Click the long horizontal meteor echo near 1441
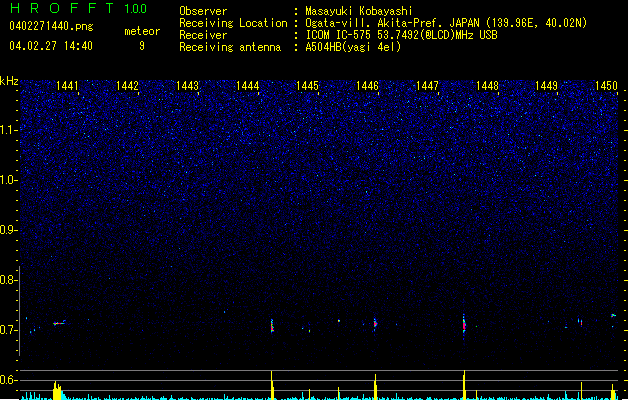The height and width of the screenshot is (400, 629). point(59,323)
